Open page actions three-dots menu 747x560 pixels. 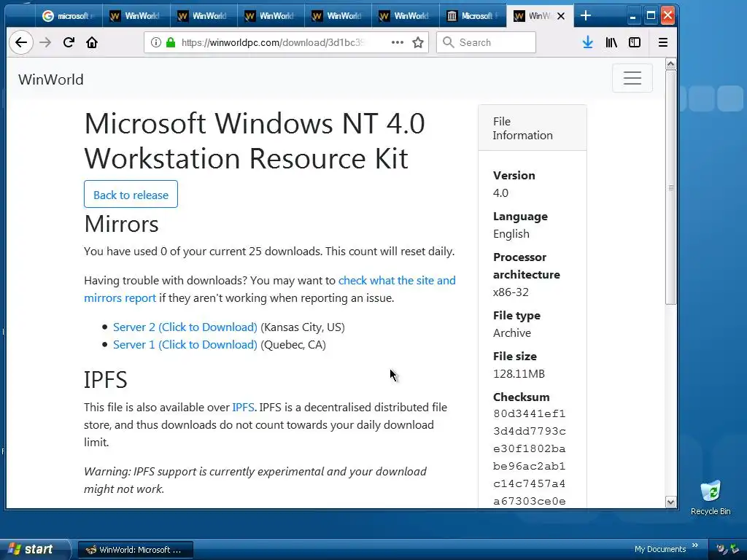pyautogui.click(x=398, y=42)
